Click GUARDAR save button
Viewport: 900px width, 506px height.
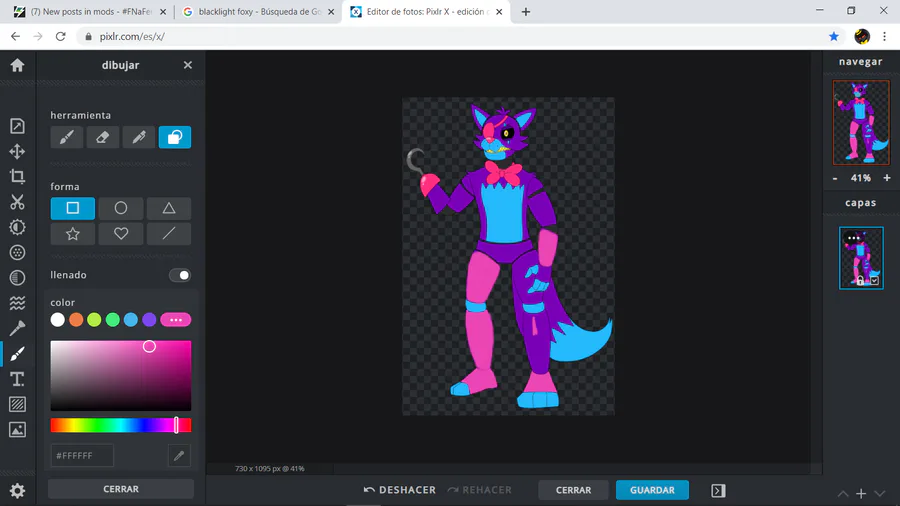coord(652,490)
